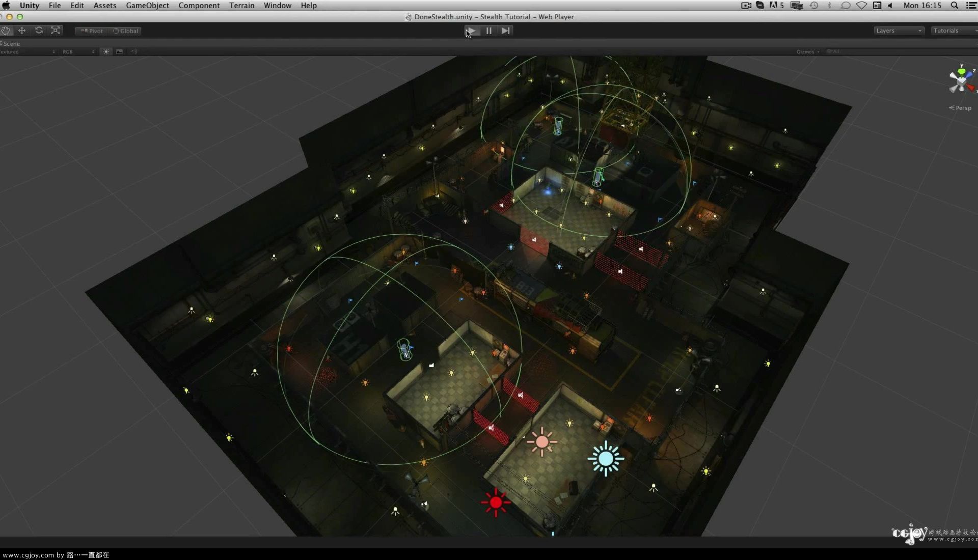Image resolution: width=978 pixels, height=560 pixels.
Task: Open the Gizmos dropdown
Action: click(808, 51)
